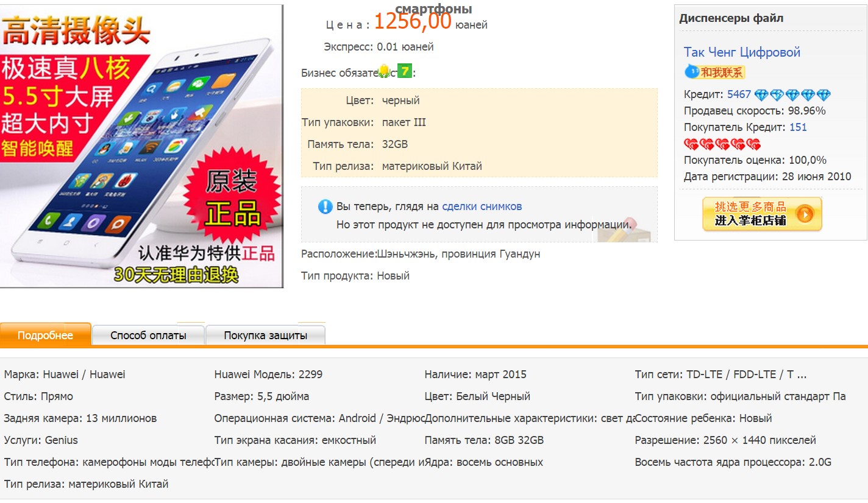Open seller Так Ченг Цифровой page

(x=742, y=52)
